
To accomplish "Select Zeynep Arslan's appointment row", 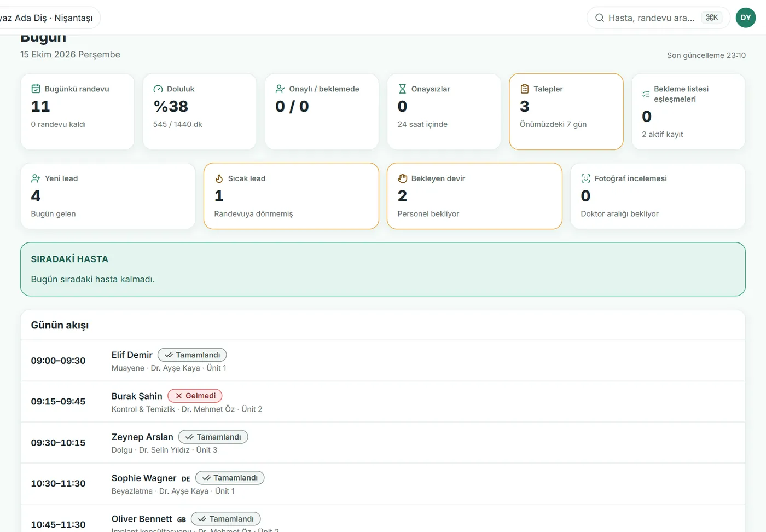I will click(x=383, y=443).
